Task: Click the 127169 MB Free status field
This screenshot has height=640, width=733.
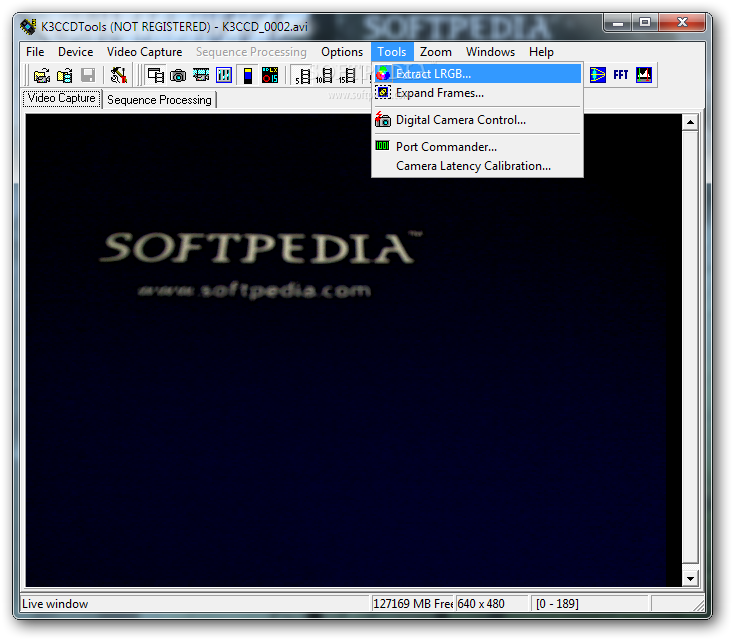Action: click(413, 604)
